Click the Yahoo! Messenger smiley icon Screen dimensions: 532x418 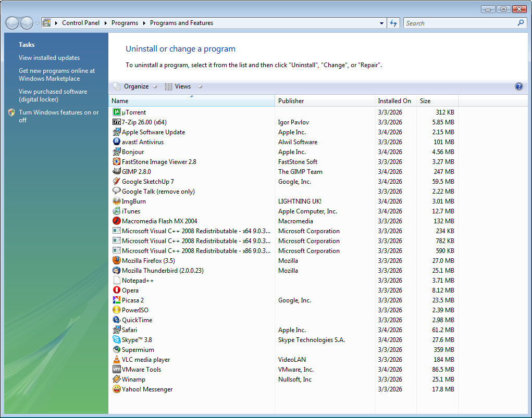[x=116, y=389]
